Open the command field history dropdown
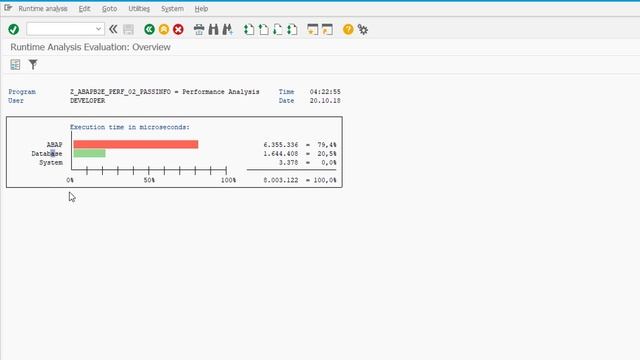 98,29
